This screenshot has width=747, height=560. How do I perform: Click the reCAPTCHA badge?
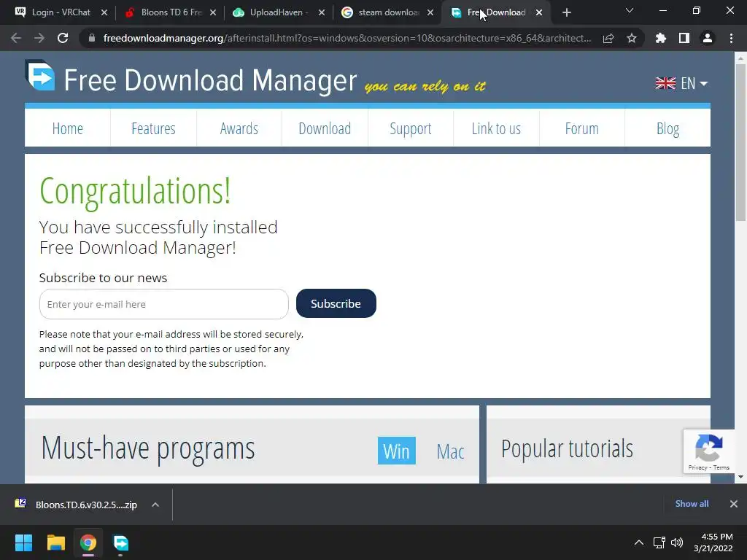[709, 451]
